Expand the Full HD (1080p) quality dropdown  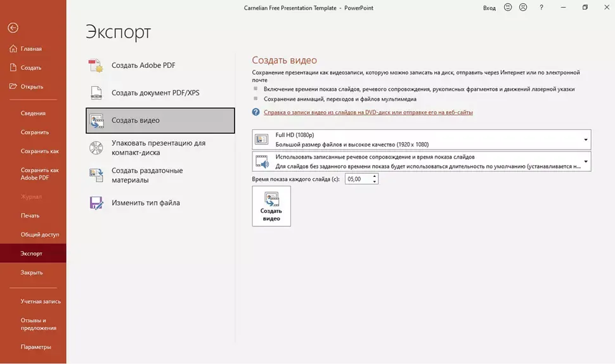pyautogui.click(x=585, y=140)
